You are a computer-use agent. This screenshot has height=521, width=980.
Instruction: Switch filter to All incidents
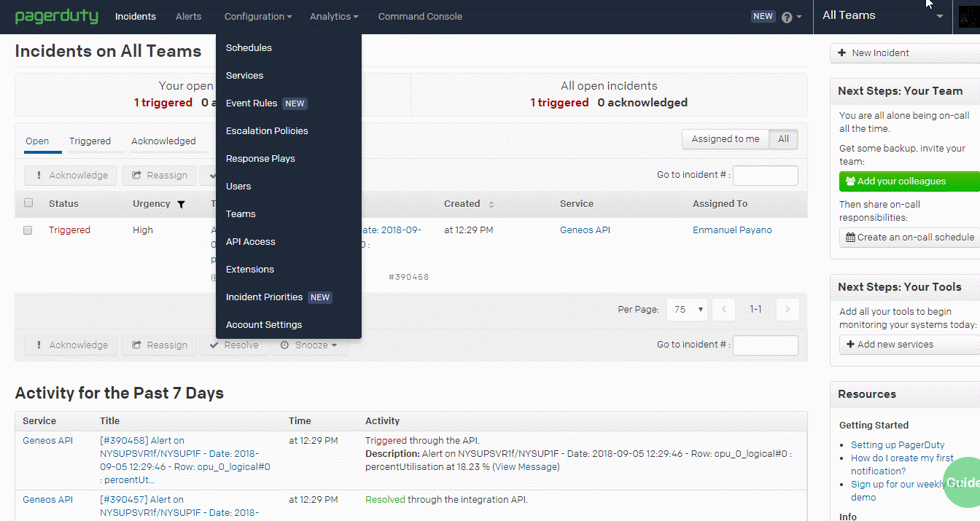click(x=783, y=139)
